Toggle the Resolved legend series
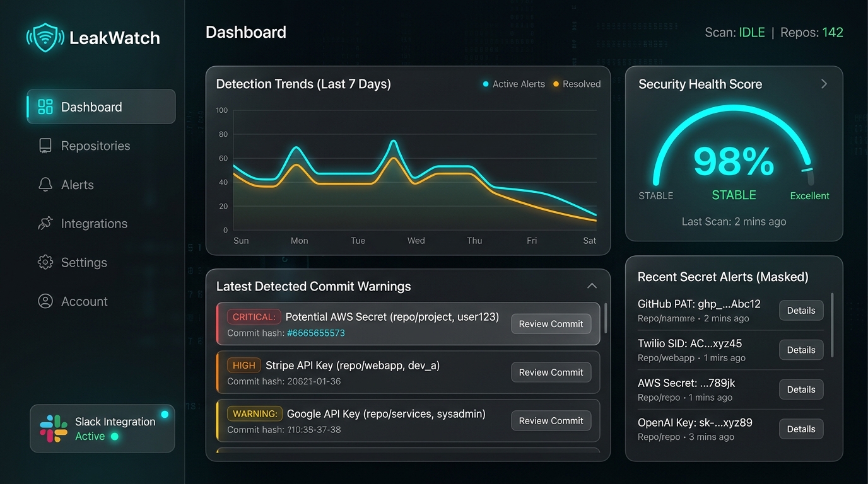This screenshot has width=868, height=484. 577,84
